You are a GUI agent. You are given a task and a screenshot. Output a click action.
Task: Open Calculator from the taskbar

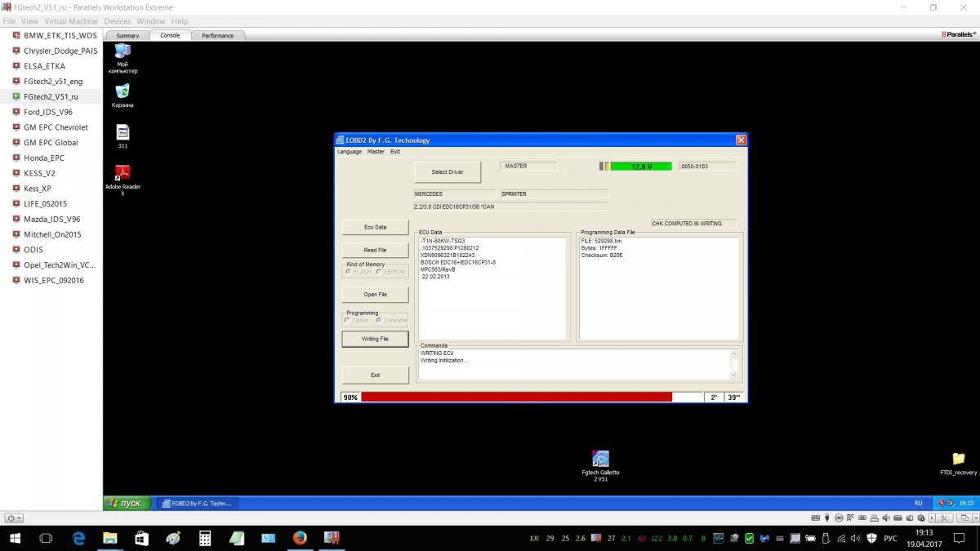(205, 538)
